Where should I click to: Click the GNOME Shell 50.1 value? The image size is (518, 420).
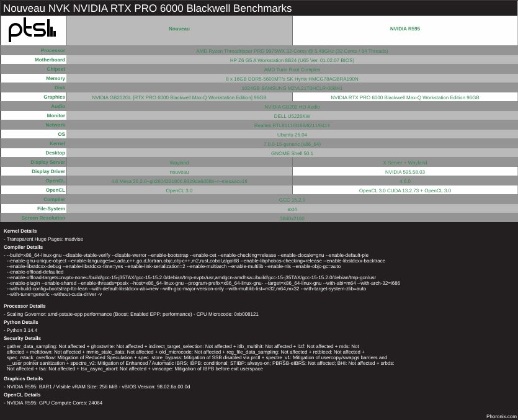[292, 153]
